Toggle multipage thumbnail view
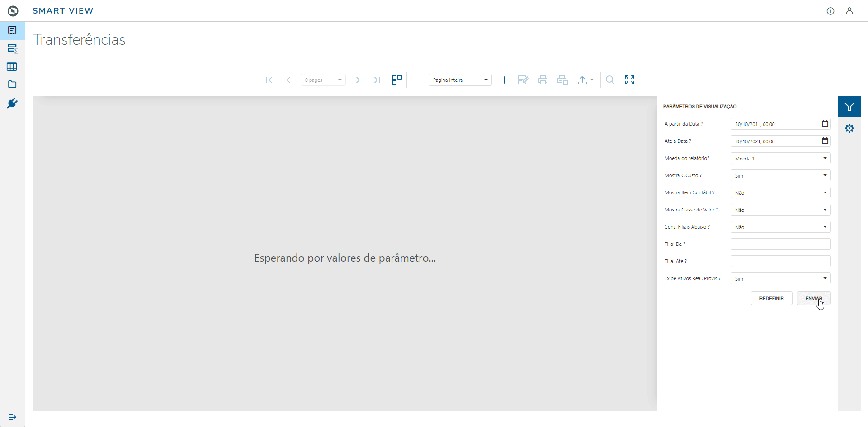Viewport: 868px width, 427px height. point(397,80)
